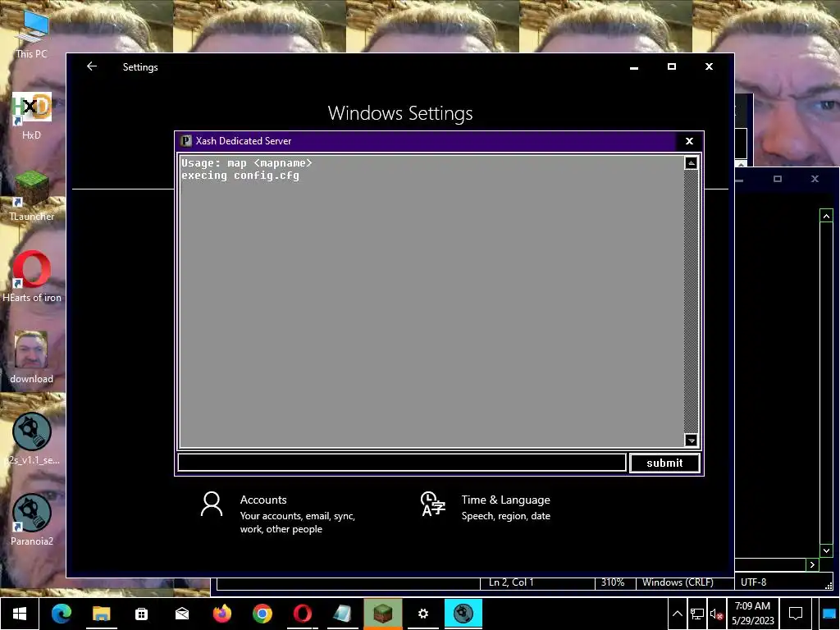
Task: Open the download image file on desktop
Action: click(x=32, y=358)
